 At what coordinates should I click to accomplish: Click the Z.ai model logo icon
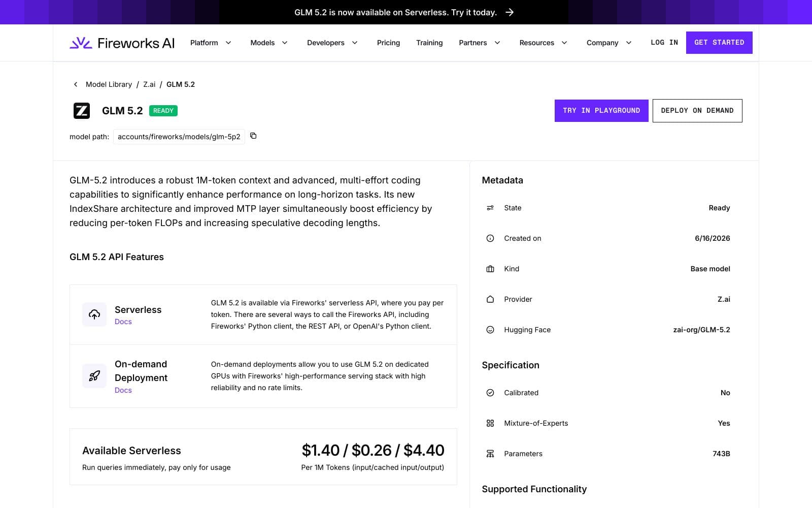tap(82, 111)
